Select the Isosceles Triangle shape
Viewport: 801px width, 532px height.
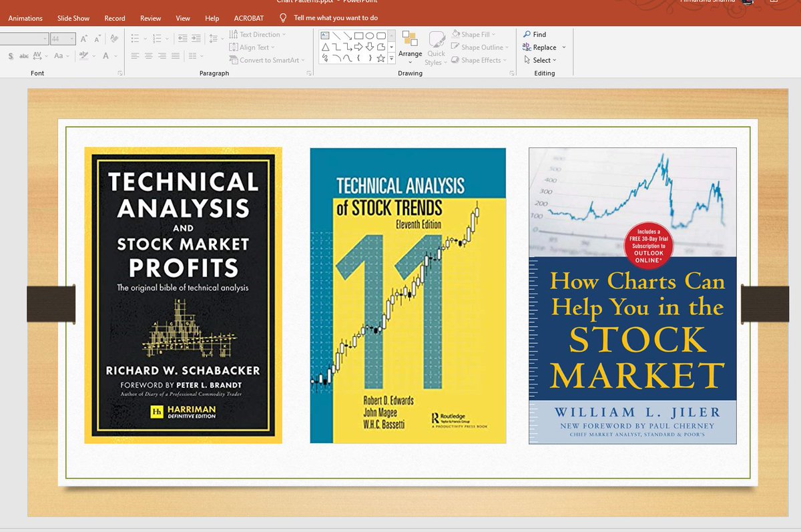325,47
